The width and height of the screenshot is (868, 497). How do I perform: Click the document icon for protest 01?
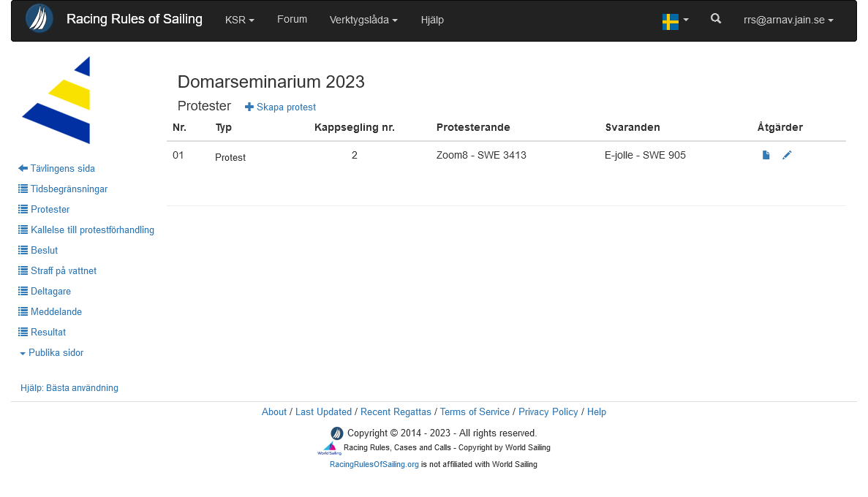pyautogui.click(x=766, y=155)
